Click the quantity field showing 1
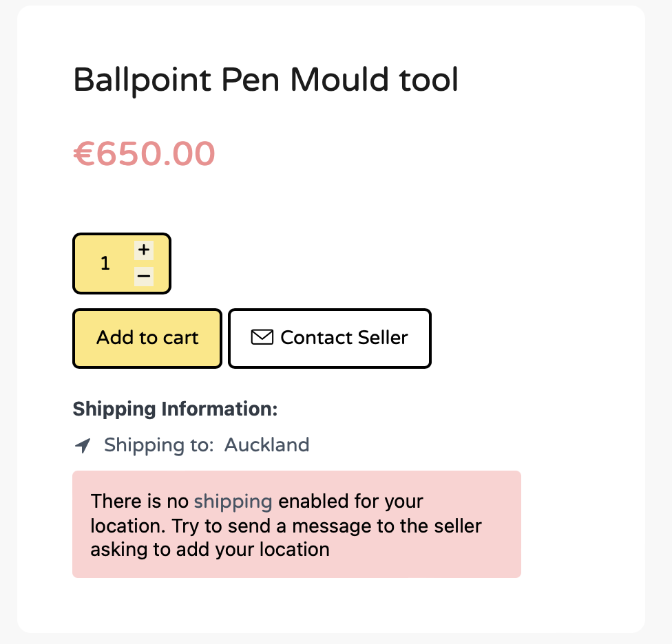 point(105,264)
